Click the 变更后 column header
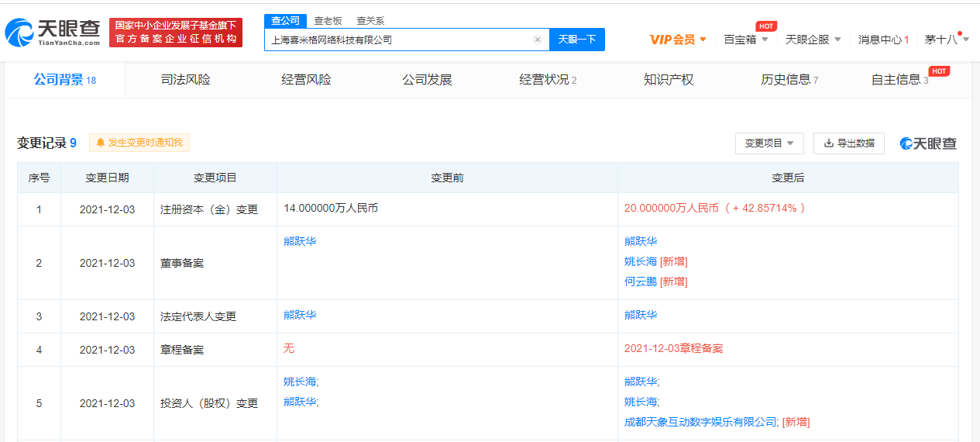The image size is (980, 442). [788, 178]
